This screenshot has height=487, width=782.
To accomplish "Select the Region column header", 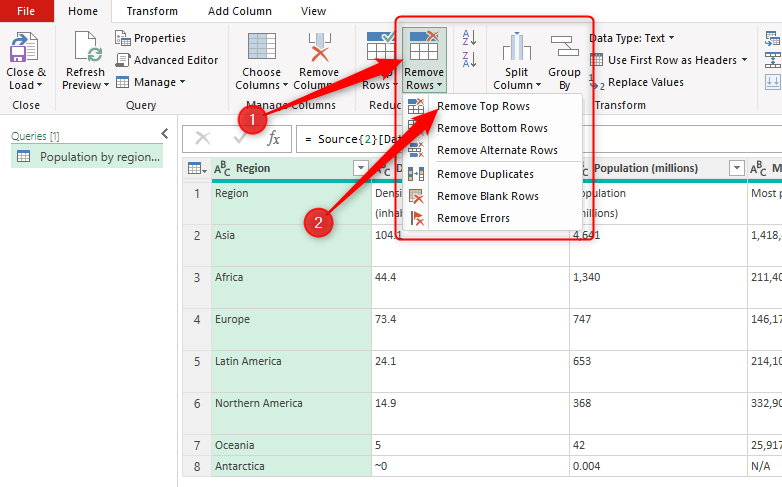I will [x=291, y=169].
